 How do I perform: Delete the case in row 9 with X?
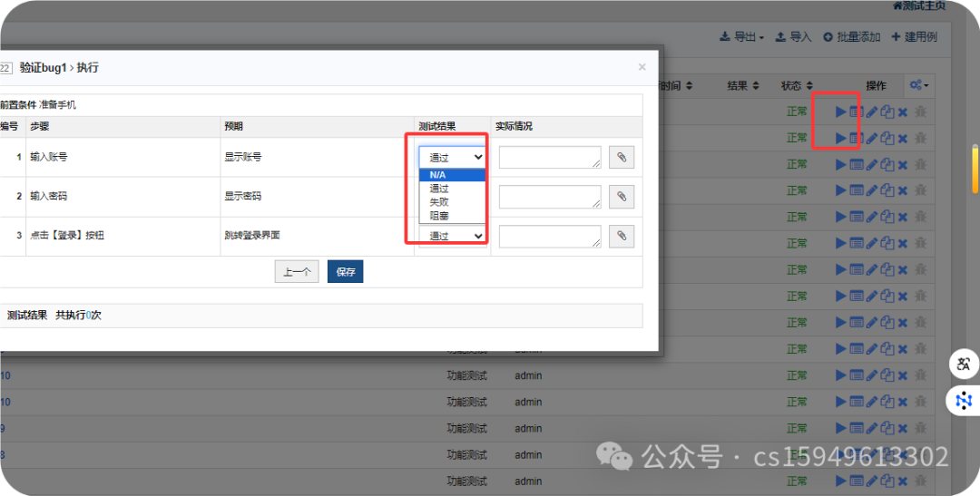click(x=903, y=429)
